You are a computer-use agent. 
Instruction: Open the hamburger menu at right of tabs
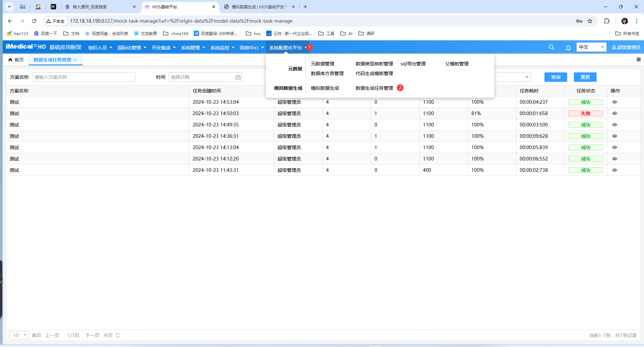click(638, 60)
